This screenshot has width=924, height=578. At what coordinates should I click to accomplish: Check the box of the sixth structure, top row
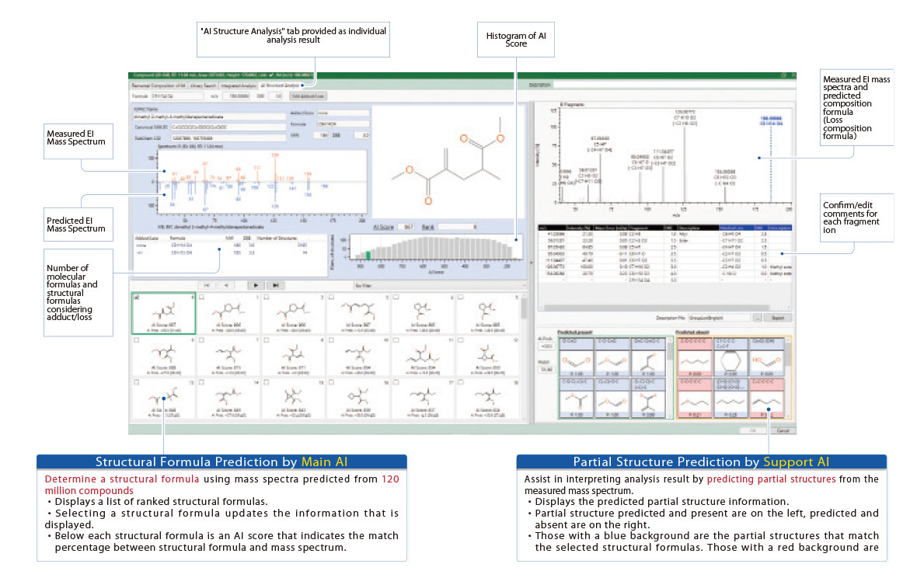pyautogui.click(x=461, y=298)
